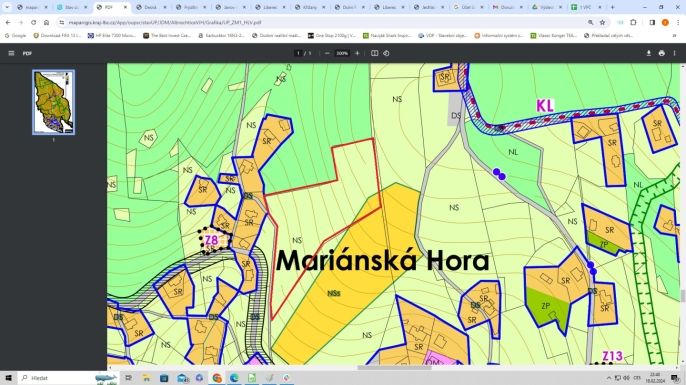
Task: Open Chrome from the taskbar
Action: (217, 378)
